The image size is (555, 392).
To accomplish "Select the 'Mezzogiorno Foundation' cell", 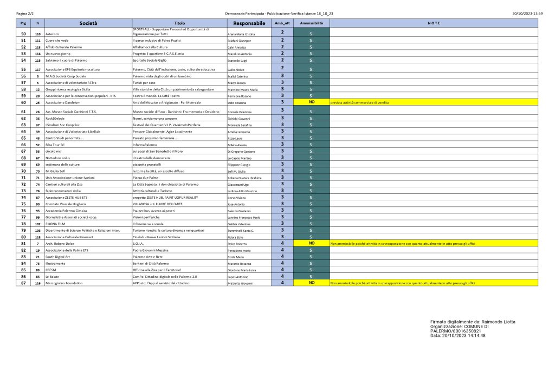I will coord(88,283).
